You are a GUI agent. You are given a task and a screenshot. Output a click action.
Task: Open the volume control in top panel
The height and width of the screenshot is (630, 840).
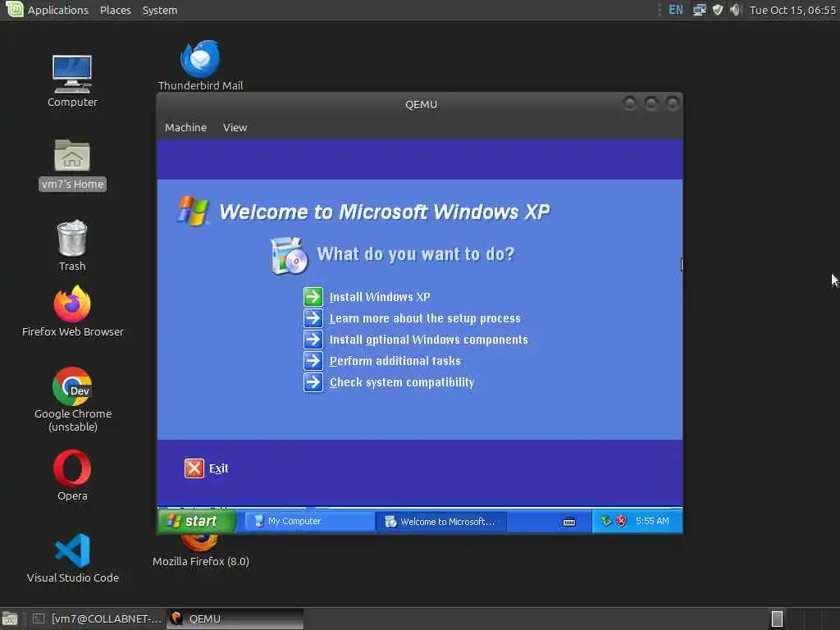(736, 10)
